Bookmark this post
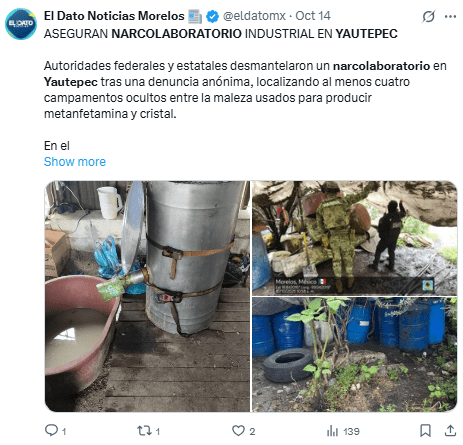463x445 pixels. coord(425,430)
